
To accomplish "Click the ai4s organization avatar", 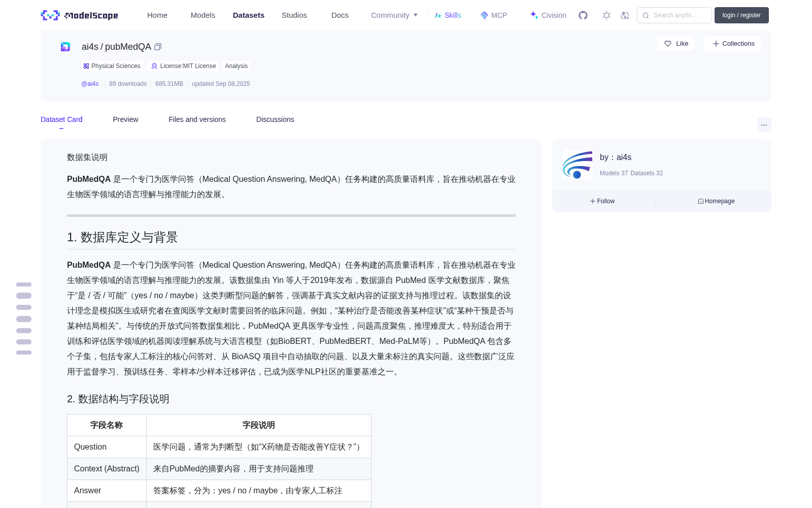I will click(x=578, y=165).
